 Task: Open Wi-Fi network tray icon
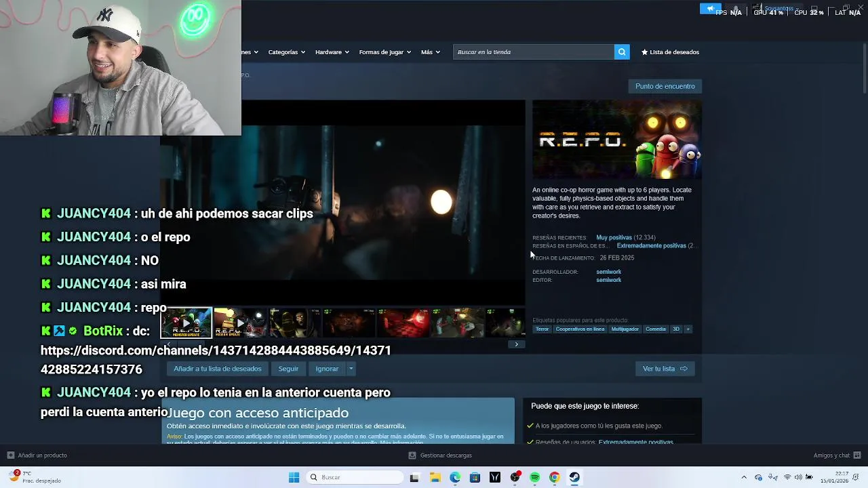787,478
